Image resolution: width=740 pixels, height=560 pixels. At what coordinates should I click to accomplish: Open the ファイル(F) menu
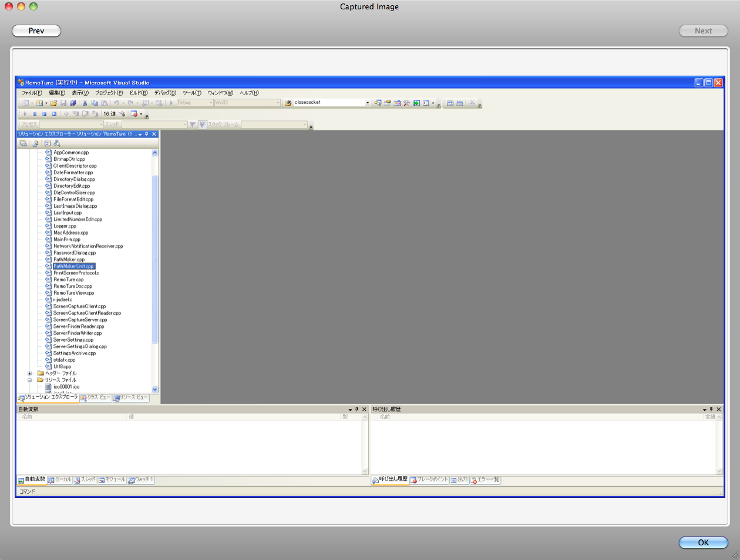point(32,93)
